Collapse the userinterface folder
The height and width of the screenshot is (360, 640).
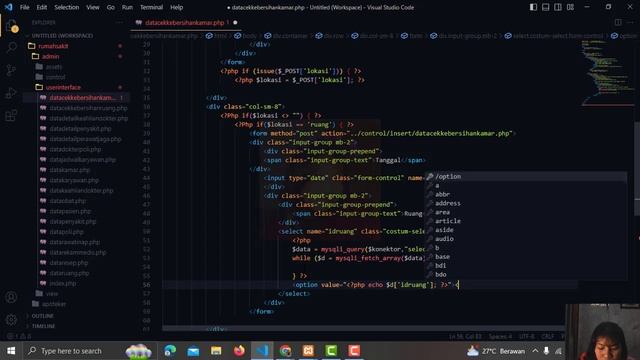click(x=63, y=87)
